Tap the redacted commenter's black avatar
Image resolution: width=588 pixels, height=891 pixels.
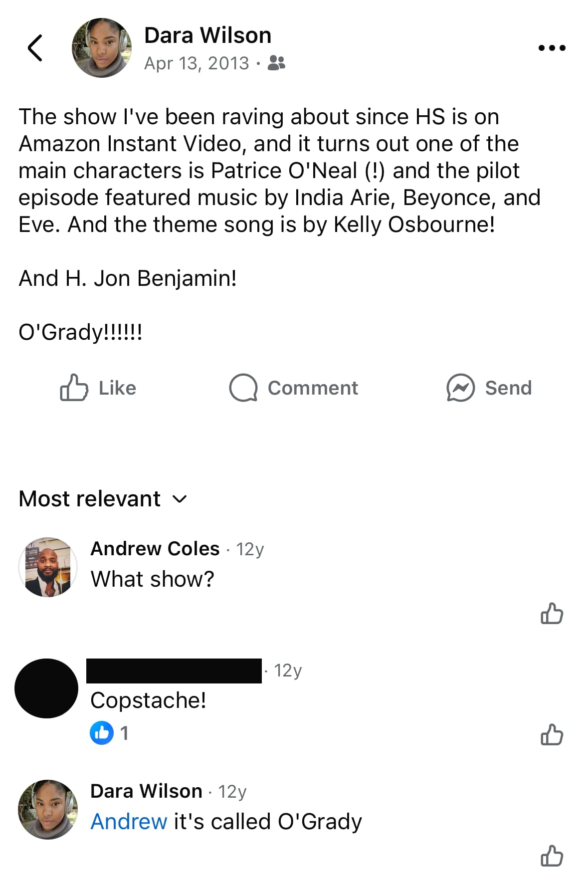(x=46, y=688)
